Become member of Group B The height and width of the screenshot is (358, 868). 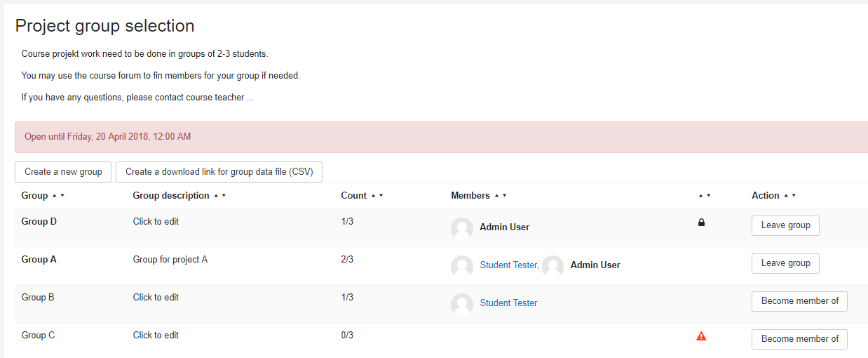[x=799, y=301]
